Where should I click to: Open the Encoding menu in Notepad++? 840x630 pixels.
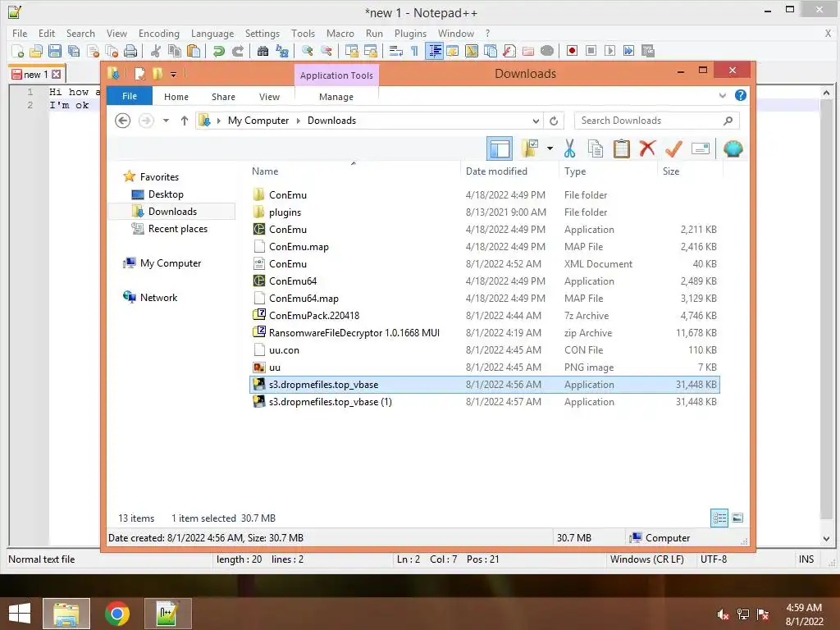(159, 33)
